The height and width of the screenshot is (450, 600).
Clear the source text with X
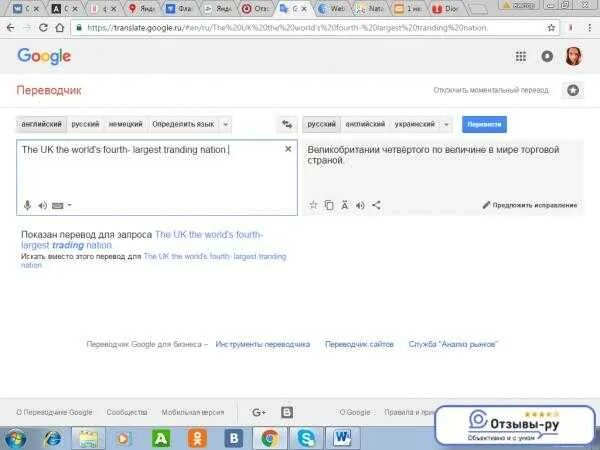pos(288,149)
